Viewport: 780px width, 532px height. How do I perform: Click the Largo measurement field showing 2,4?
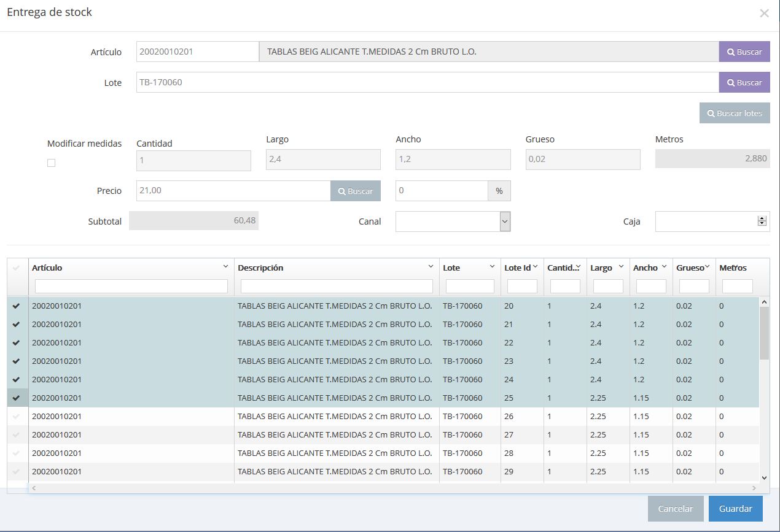click(323, 160)
